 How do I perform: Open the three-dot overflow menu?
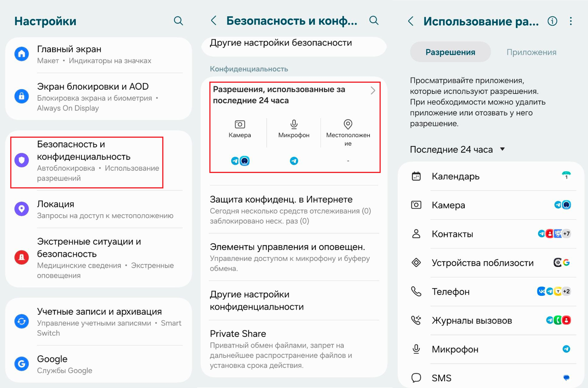(571, 21)
